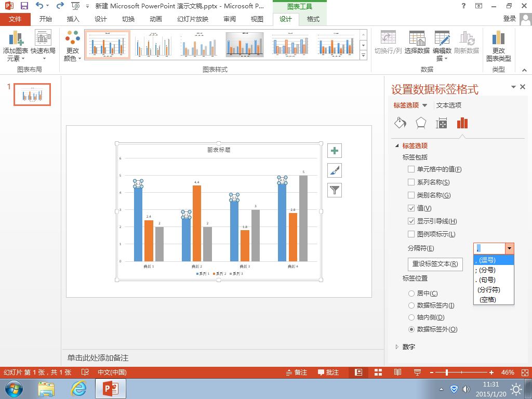
Task: Select 轴内侧(D) label position
Action: click(411, 317)
